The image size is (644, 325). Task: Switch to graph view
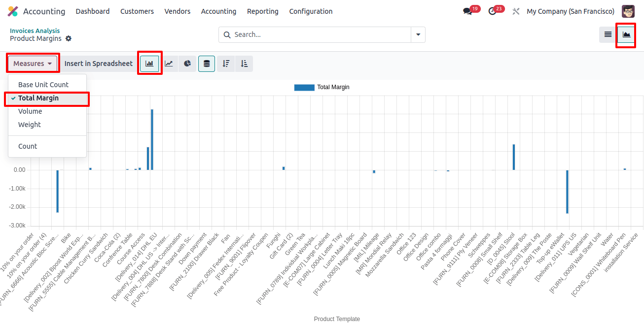[626, 34]
